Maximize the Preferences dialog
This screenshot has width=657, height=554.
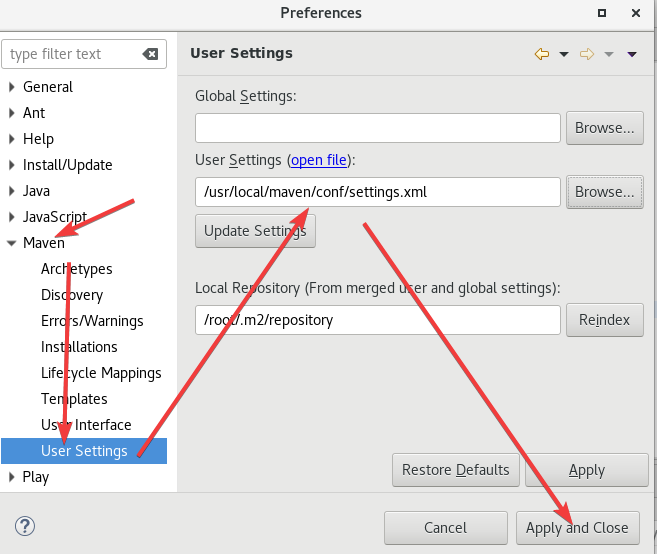click(602, 13)
